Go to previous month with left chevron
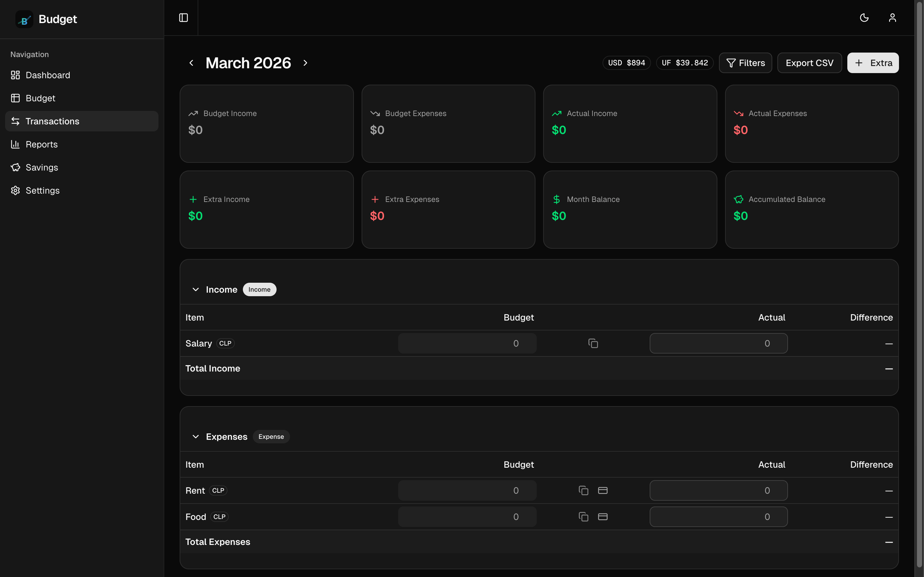924x577 pixels. coord(192,63)
